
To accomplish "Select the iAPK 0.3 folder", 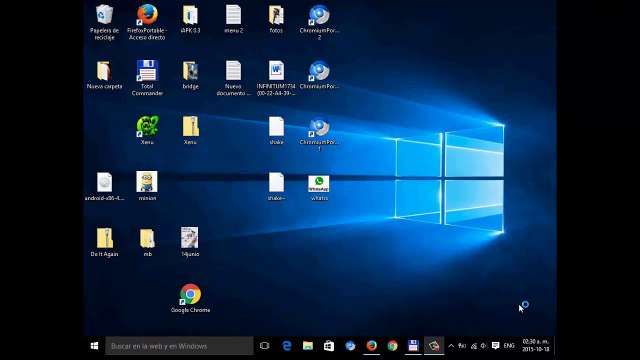I will click(x=190, y=19).
